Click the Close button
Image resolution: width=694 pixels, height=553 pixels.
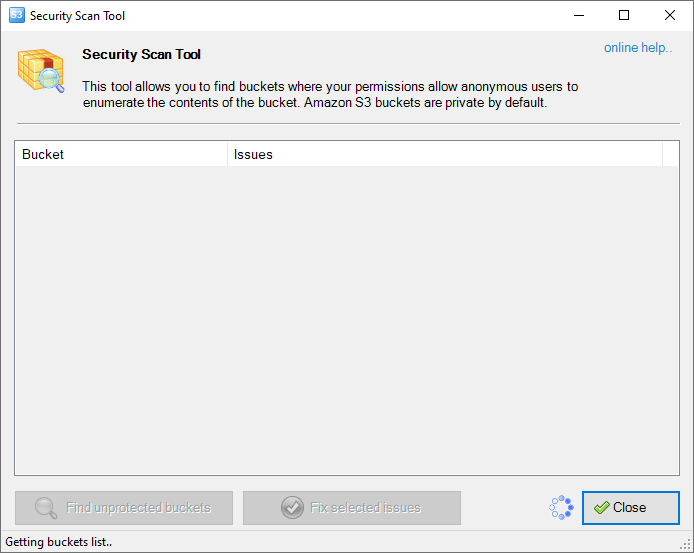631,507
